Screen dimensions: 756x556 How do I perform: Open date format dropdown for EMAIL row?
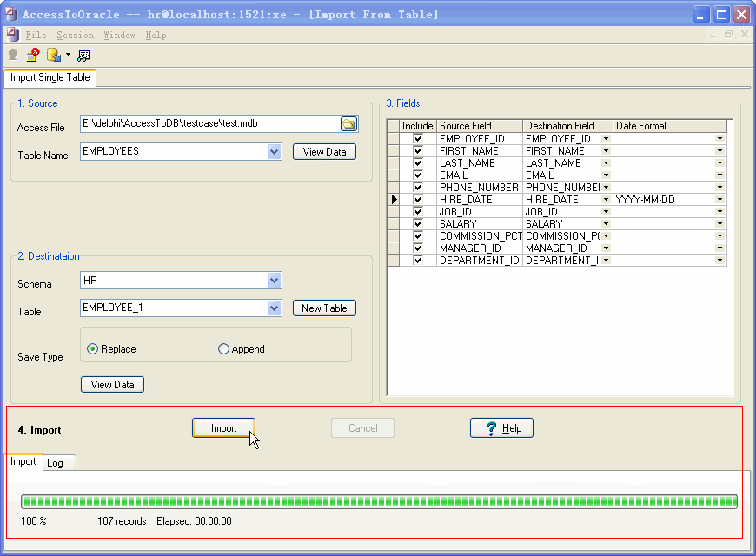pos(720,175)
